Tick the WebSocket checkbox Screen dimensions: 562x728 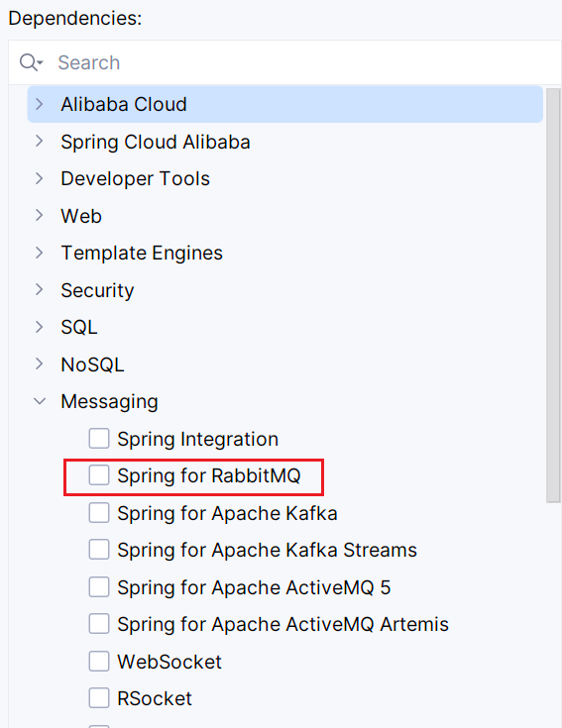99,662
